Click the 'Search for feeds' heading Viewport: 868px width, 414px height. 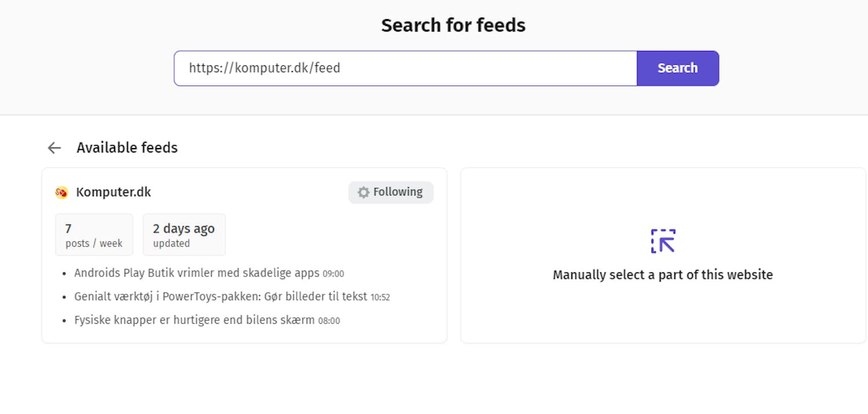453,25
